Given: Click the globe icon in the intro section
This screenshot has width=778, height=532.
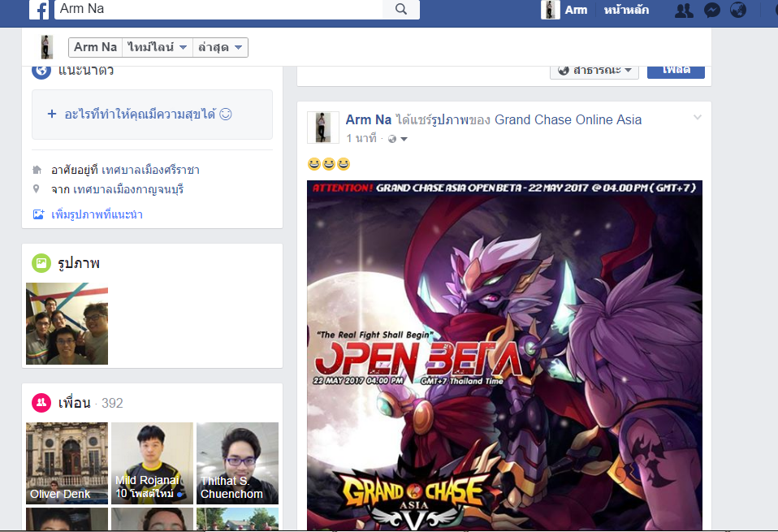Looking at the screenshot, I should 41,71.
